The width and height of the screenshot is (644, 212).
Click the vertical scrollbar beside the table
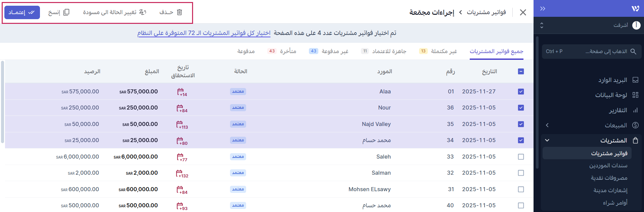(x=2, y=101)
